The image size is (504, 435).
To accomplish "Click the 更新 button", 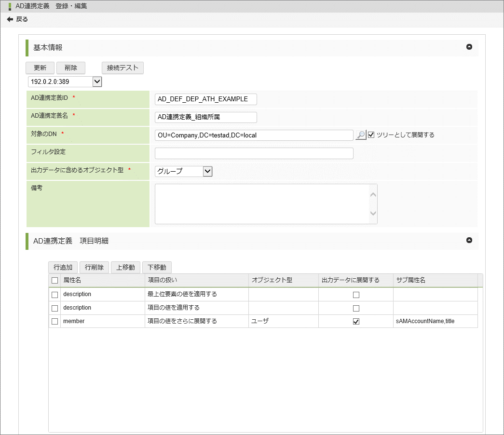I will (40, 68).
